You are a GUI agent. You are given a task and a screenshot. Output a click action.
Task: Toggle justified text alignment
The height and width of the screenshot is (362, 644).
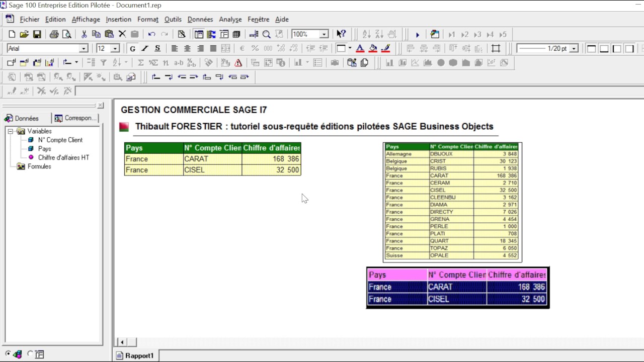(x=213, y=48)
